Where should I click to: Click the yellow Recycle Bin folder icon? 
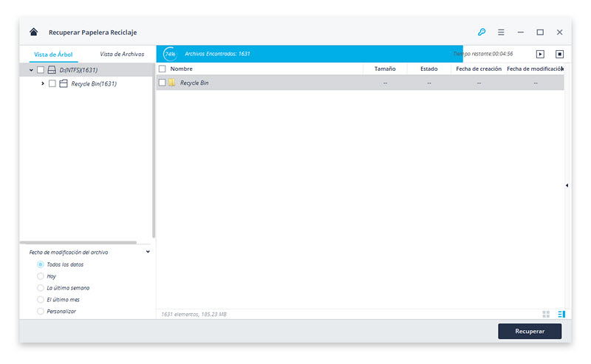(172, 83)
